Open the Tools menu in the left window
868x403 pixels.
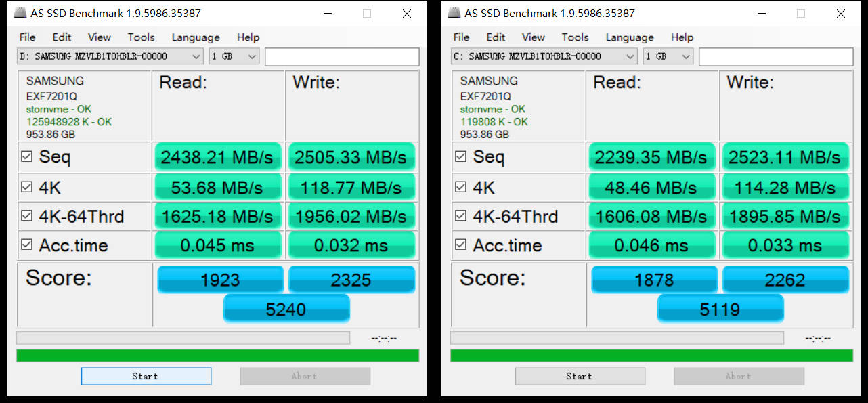coord(141,37)
